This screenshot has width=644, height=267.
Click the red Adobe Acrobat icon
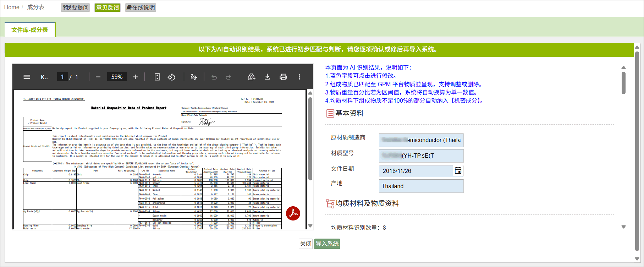[293, 213]
